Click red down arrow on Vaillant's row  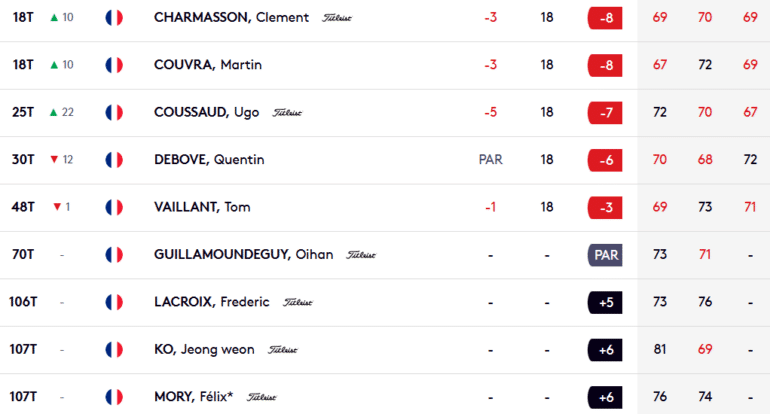pyautogui.click(x=57, y=207)
